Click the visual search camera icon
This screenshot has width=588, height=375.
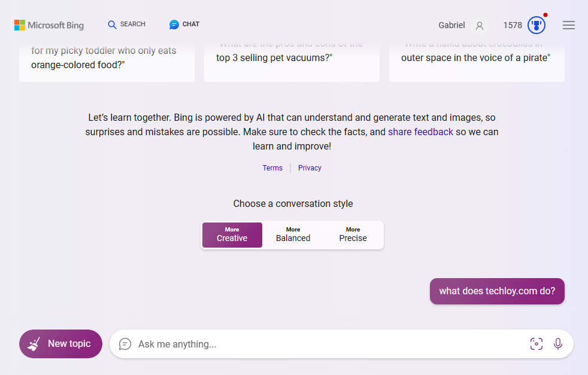536,344
